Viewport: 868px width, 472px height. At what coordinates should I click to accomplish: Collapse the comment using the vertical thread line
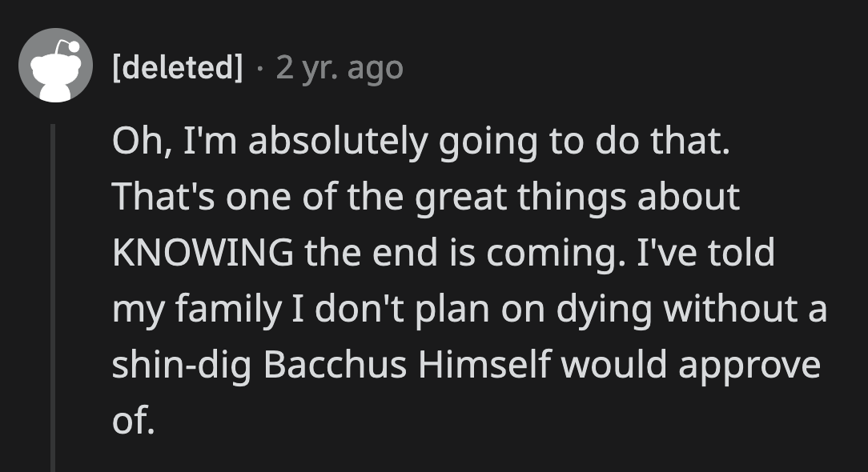tap(53, 296)
